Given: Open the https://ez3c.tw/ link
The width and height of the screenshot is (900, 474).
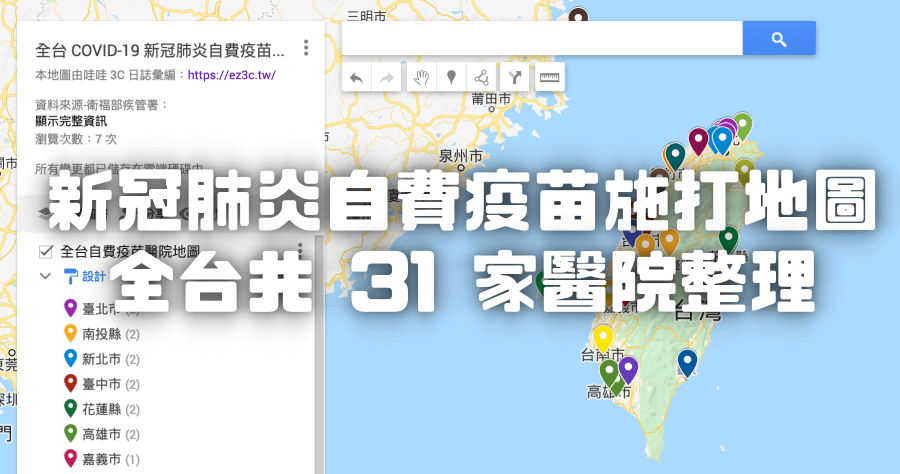Looking at the screenshot, I should [x=231, y=75].
